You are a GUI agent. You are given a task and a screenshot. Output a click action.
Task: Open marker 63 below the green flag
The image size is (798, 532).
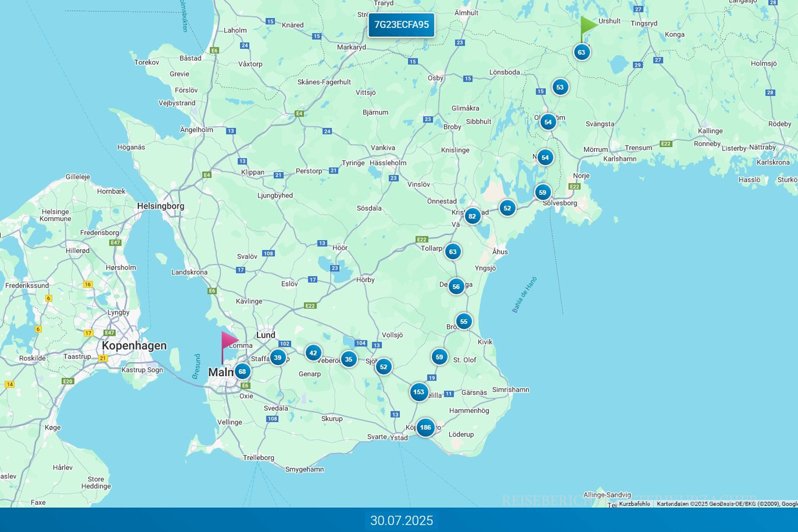581,52
